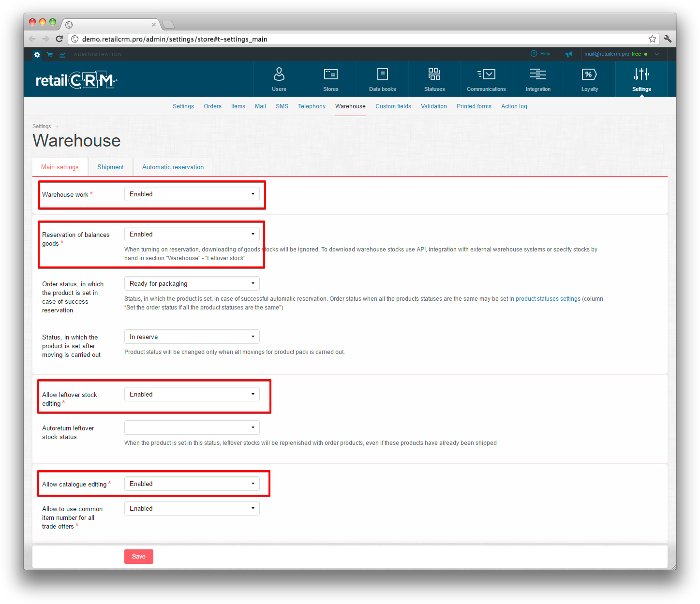The image size is (700, 604).
Task: Switch to the Shipment tab
Action: tap(110, 167)
